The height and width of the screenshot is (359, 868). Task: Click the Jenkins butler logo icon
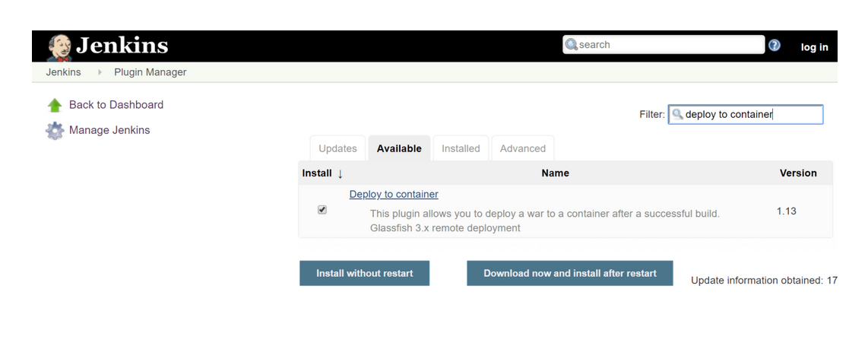click(x=60, y=47)
